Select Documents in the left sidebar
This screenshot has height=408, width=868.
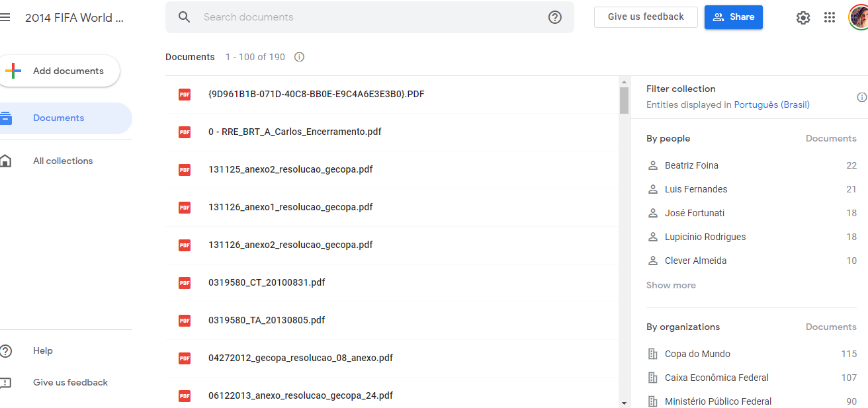58,118
